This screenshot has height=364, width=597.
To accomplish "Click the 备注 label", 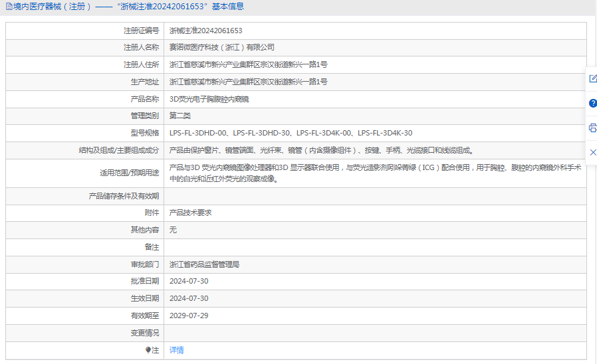I will pos(152,247).
